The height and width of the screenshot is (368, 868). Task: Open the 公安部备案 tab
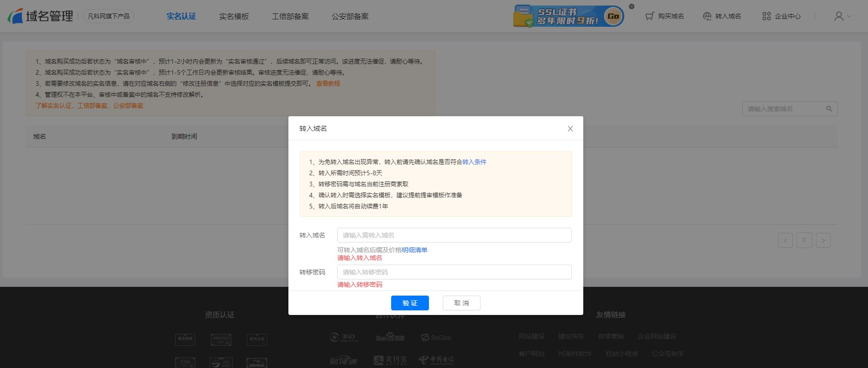coord(350,16)
